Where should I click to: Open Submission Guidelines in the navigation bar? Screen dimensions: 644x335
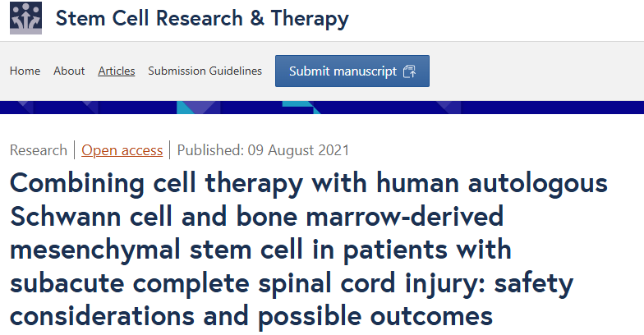click(x=205, y=71)
